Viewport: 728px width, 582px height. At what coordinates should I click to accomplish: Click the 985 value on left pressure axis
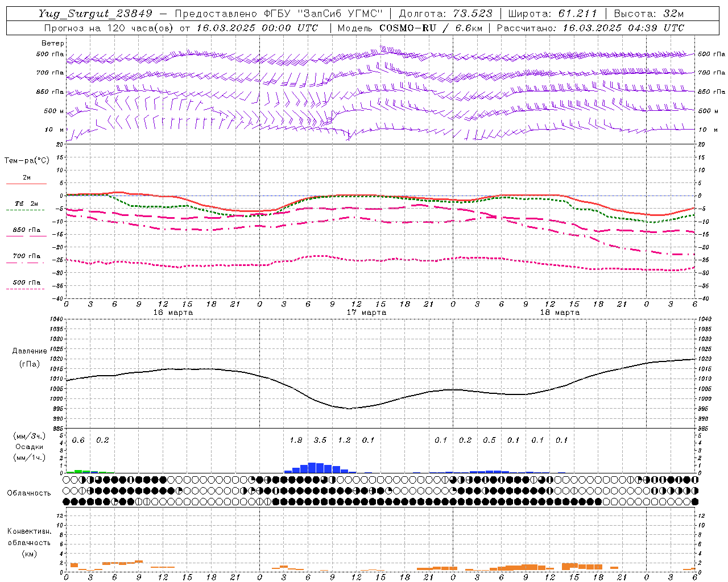coord(57,429)
